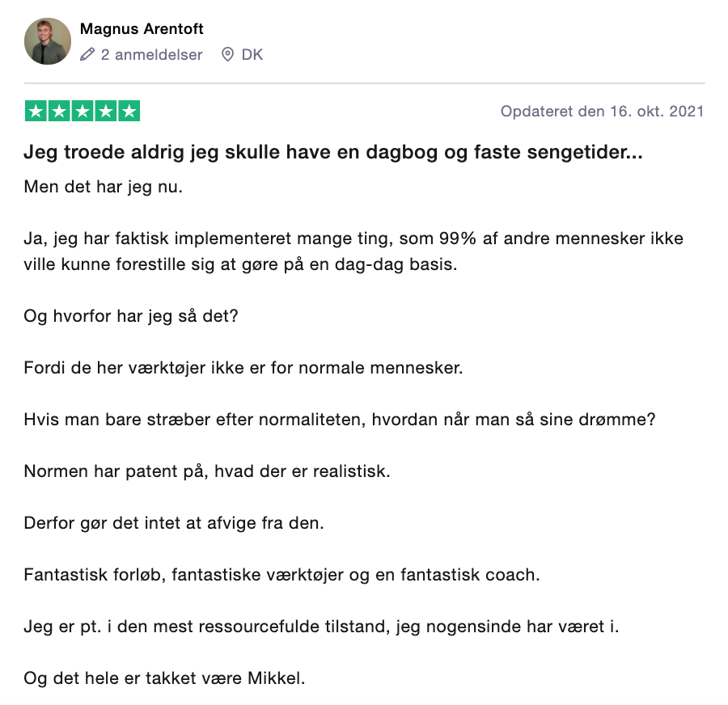Select the DK country label
The width and height of the screenshot is (728, 705).
[252, 55]
